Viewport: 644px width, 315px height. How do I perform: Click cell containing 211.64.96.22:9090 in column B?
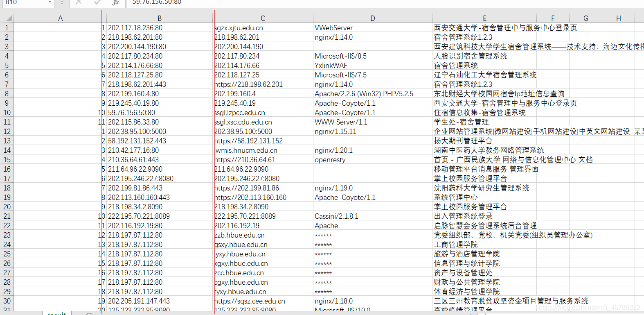pos(160,169)
